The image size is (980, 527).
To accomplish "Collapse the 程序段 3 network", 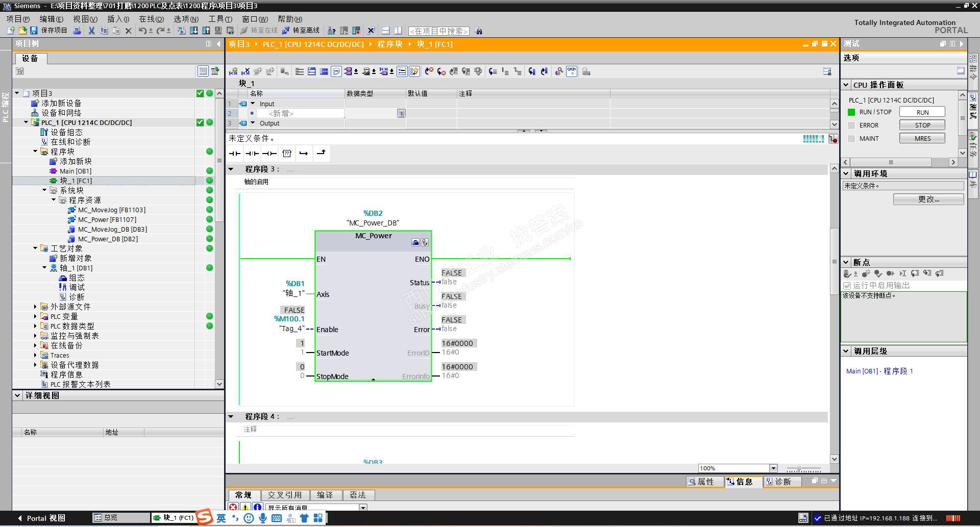I will click(231, 169).
